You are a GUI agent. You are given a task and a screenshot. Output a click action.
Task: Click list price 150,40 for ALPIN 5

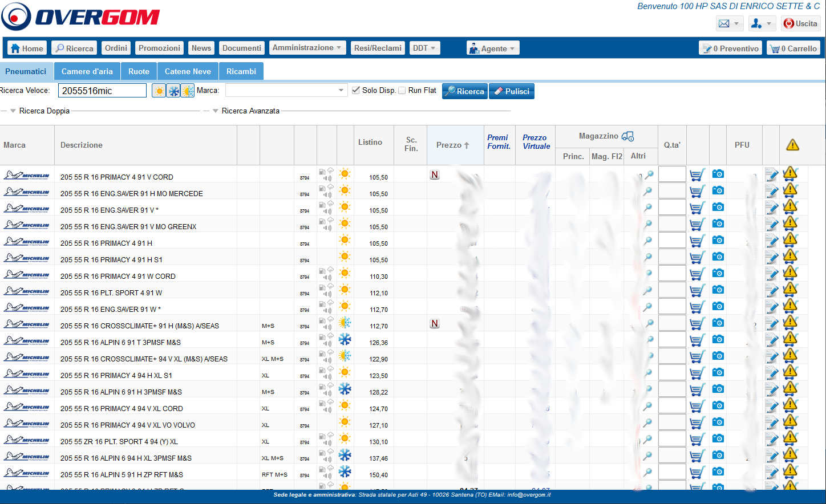coord(378,475)
